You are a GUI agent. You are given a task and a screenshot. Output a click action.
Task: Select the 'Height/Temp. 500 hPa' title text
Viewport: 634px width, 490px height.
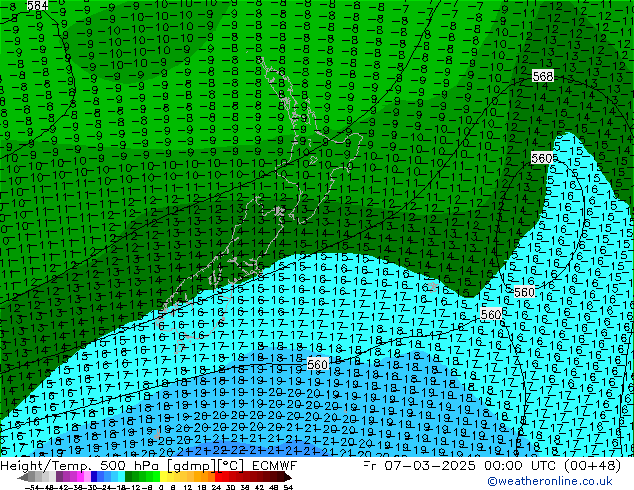pos(81,466)
